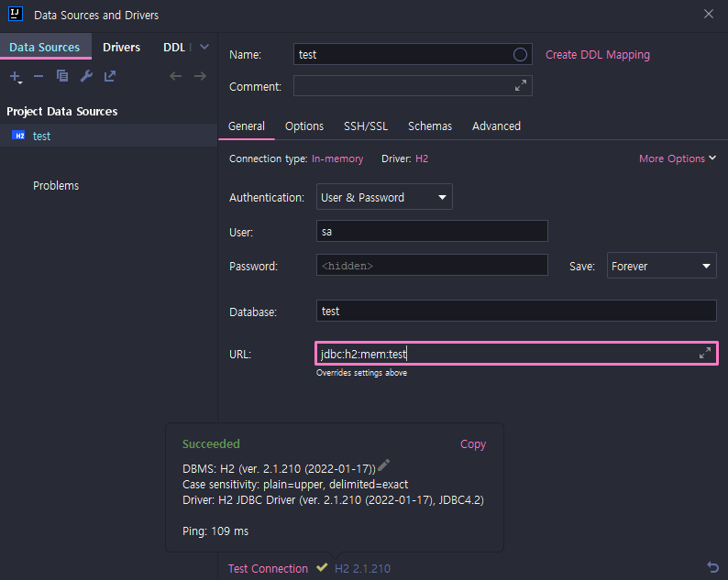The height and width of the screenshot is (580, 728).
Task: Open the Options tab
Action: click(x=304, y=126)
